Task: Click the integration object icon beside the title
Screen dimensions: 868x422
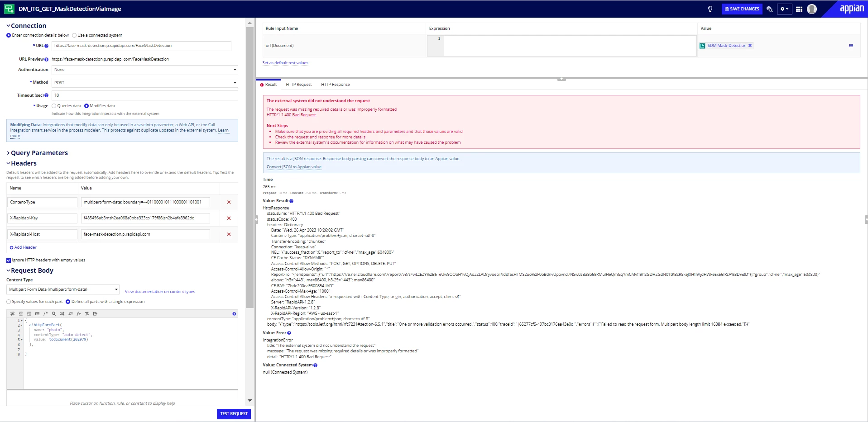Action: click(x=9, y=9)
